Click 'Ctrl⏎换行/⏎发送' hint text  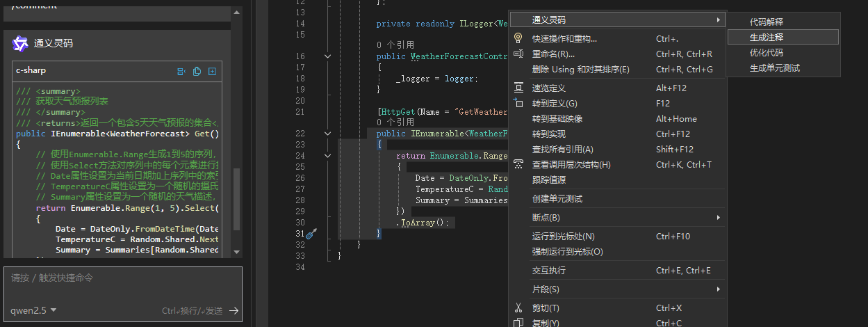(192, 311)
